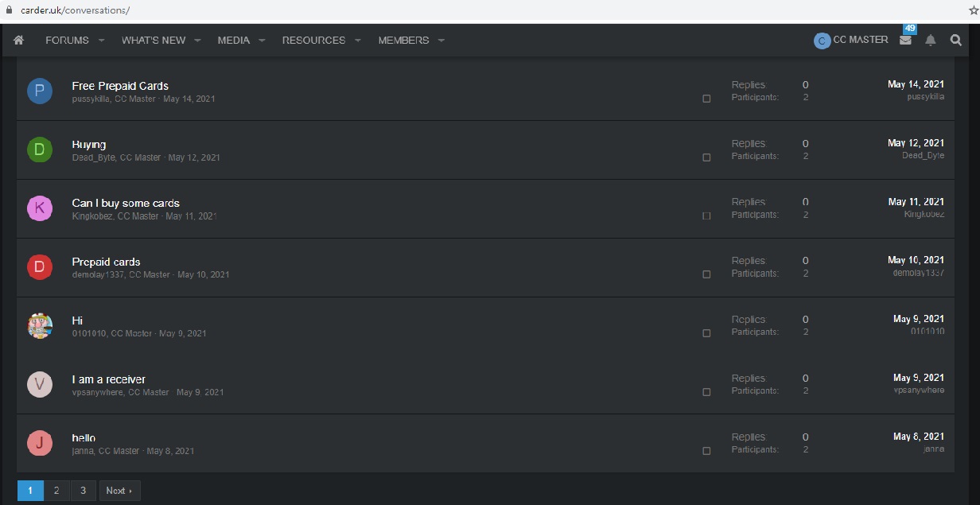
Task: Expand the dropdown arrow next to MEMBERS
Action: (x=441, y=41)
